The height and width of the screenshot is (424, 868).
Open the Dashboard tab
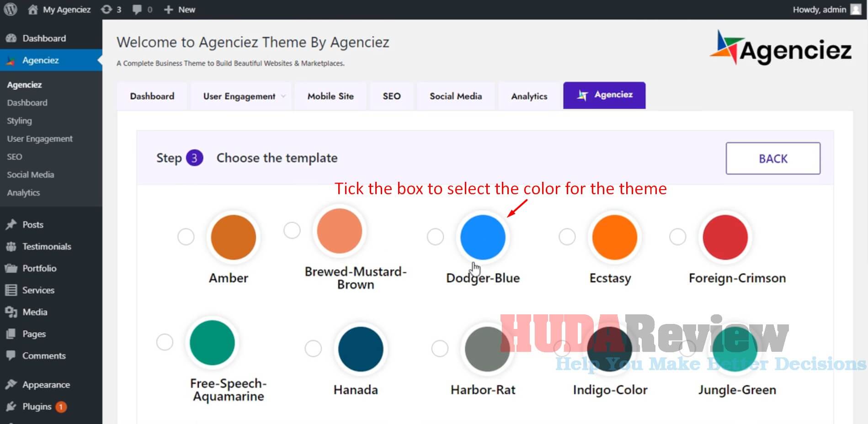[152, 96]
